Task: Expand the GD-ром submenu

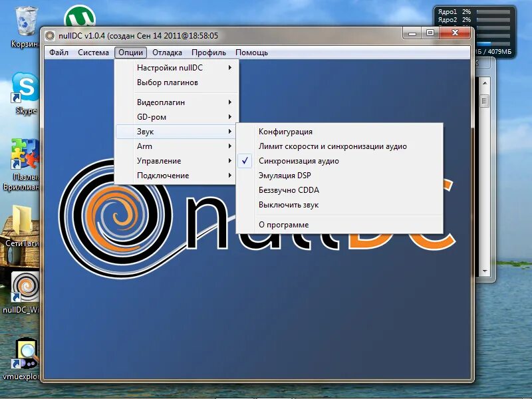Action: pos(176,117)
